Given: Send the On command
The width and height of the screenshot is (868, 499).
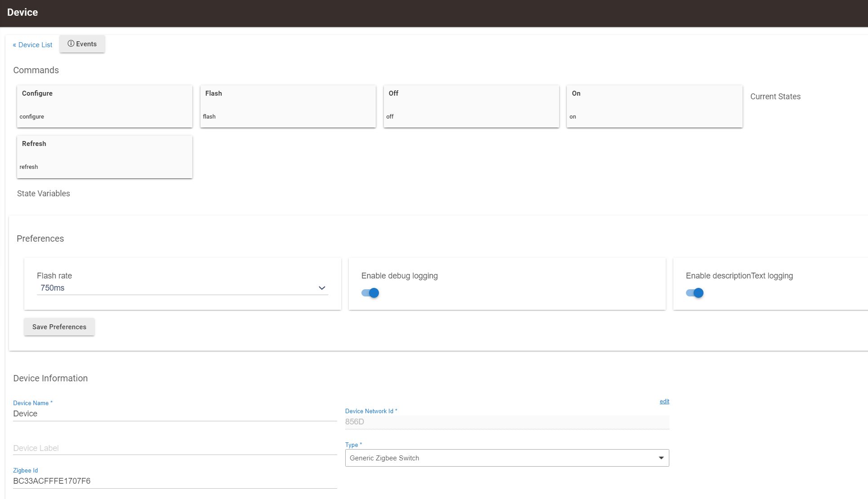Looking at the screenshot, I should 654,106.
